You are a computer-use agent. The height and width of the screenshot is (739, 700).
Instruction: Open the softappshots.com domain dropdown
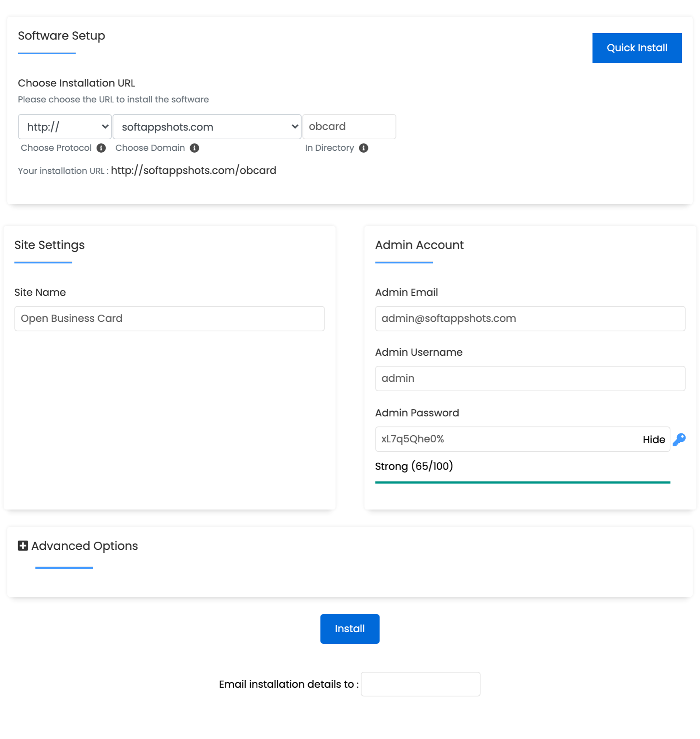point(207,126)
